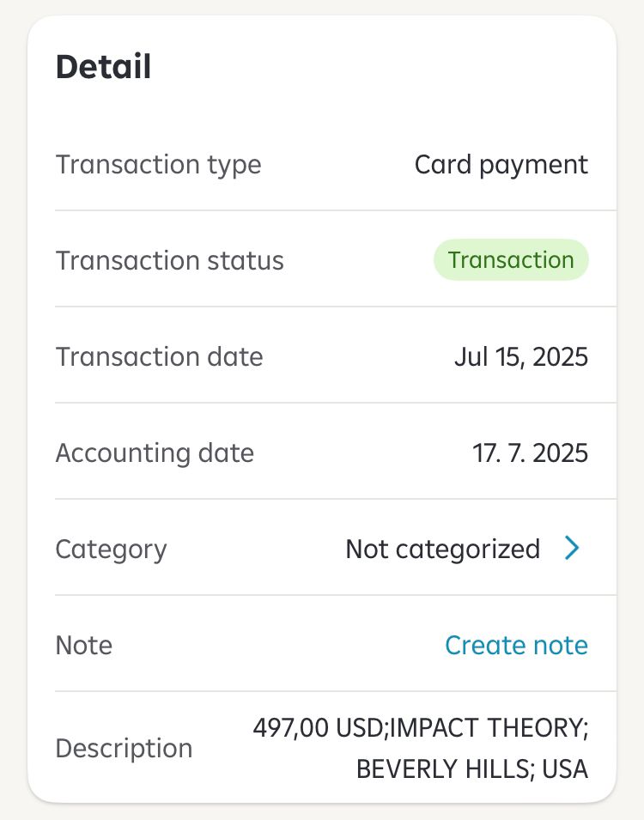Click the USA country text
644x820 pixels.
tap(566, 768)
